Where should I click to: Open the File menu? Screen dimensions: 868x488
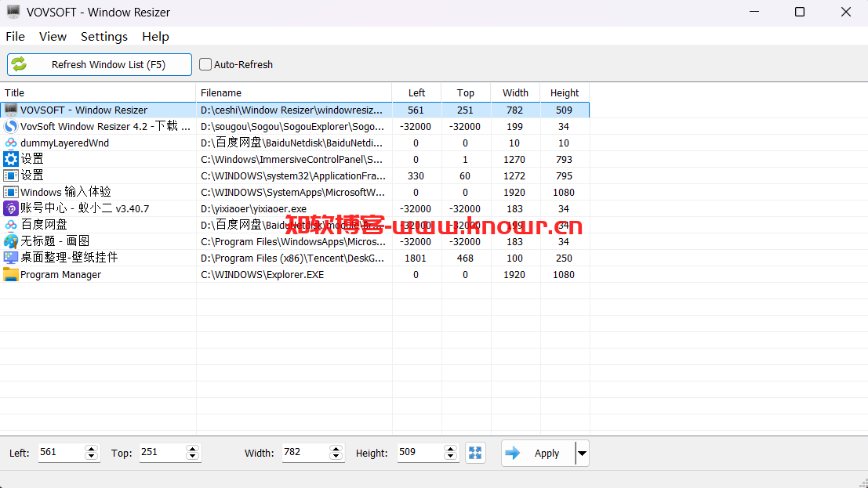coord(16,37)
